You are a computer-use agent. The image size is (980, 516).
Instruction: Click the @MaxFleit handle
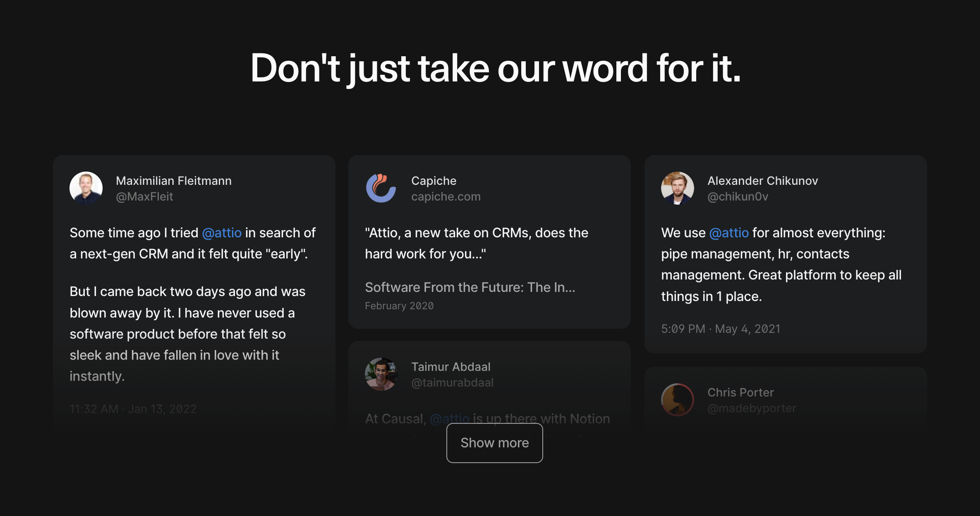pyautogui.click(x=145, y=197)
